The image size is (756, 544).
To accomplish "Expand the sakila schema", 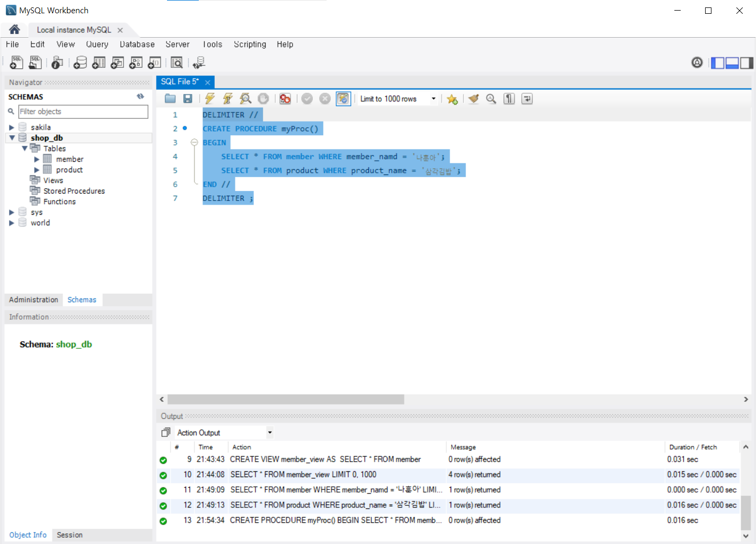I will click(12, 127).
